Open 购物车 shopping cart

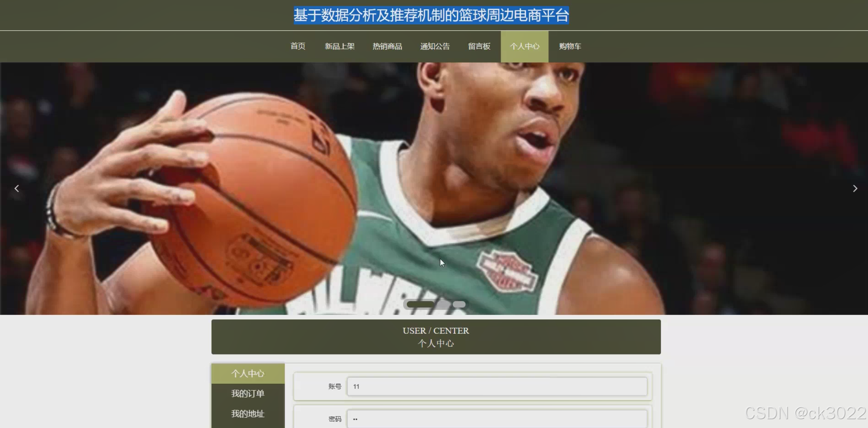[569, 47]
